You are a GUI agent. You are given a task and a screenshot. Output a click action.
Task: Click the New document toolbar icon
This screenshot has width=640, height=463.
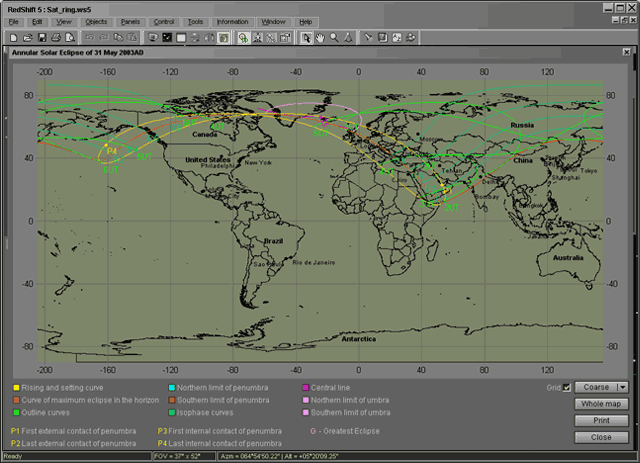pos(14,38)
